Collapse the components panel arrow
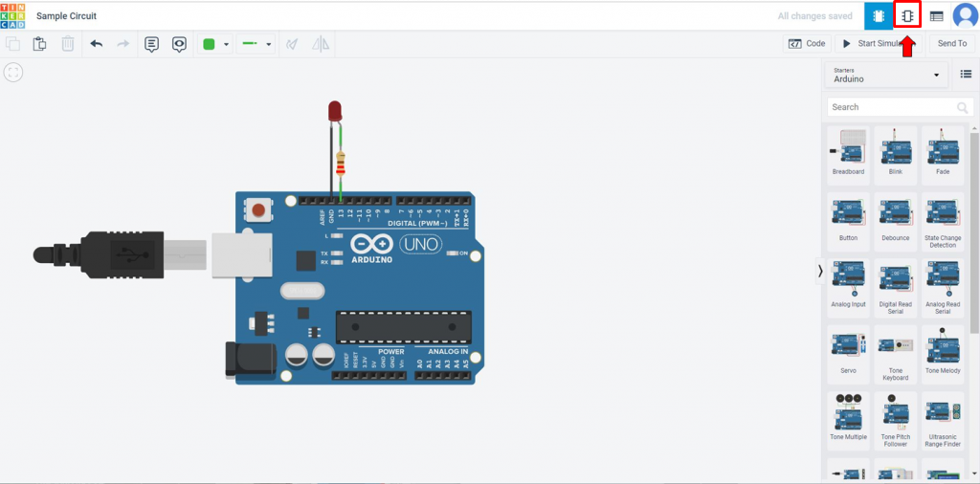980x484 pixels. point(820,271)
